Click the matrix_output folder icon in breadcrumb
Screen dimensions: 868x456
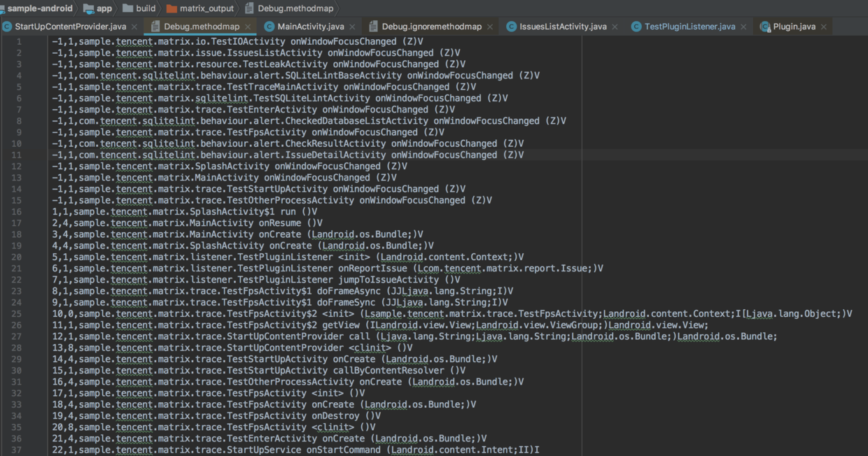171,8
